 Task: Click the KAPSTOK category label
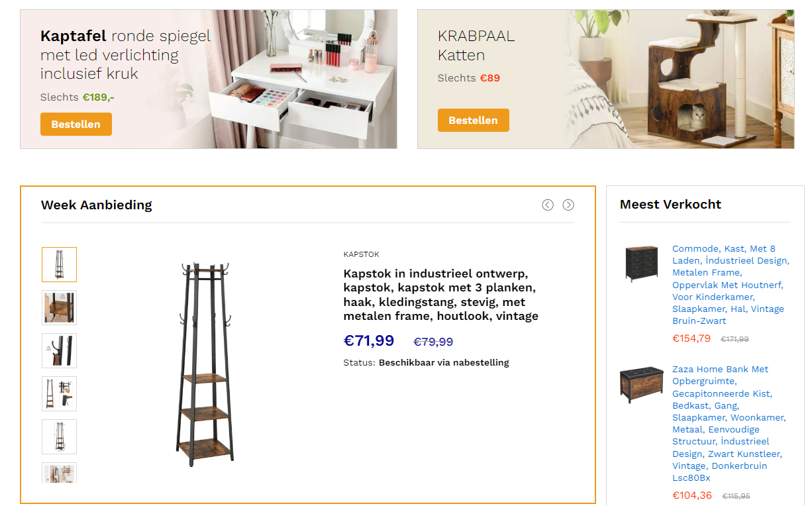pos(362,254)
